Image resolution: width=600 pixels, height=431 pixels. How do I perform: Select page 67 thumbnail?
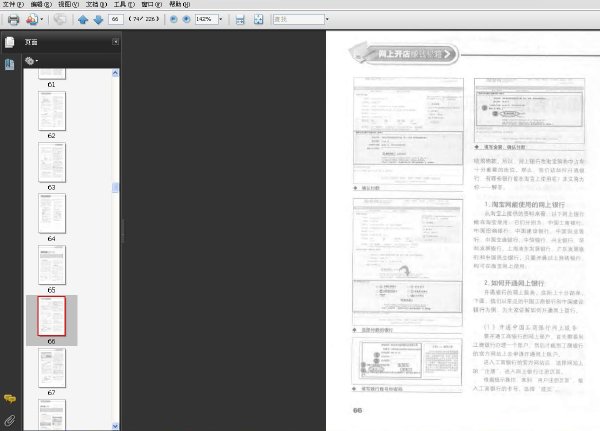point(52,368)
